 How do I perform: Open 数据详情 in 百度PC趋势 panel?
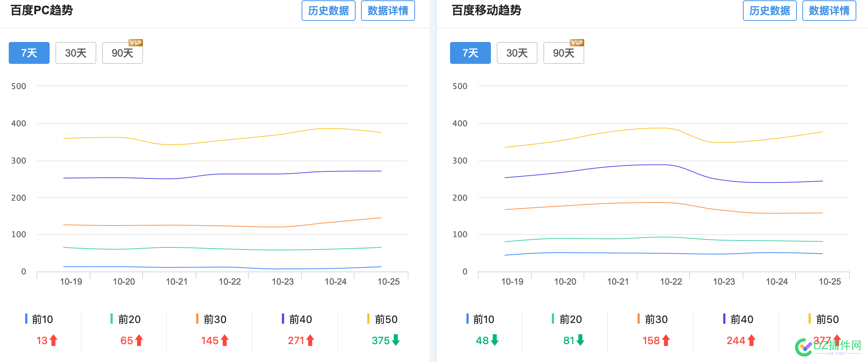tap(388, 11)
